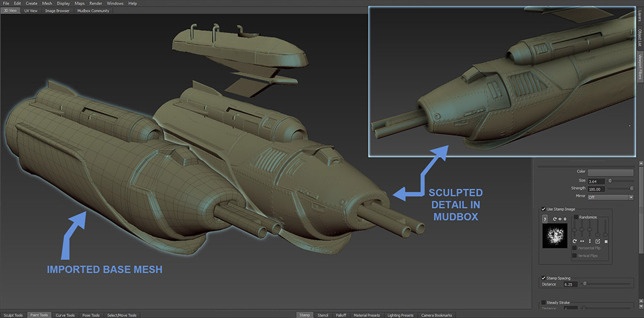644x318 pixels.
Task: Click the vertical arrows icon below the randomize sliders
Action: tap(590, 241)
